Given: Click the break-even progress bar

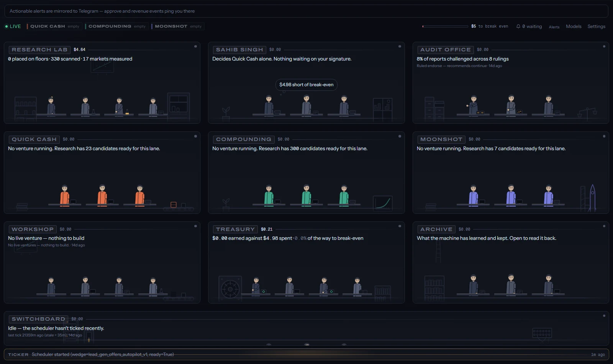Looking at the screenshot, I should coord(445,26).
